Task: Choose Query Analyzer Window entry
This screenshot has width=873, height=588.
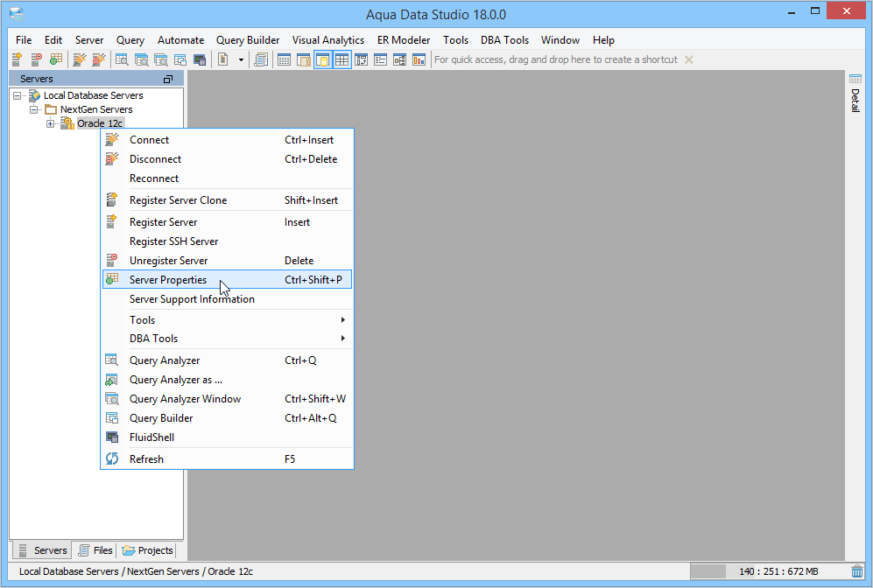Action: point(227,399)
